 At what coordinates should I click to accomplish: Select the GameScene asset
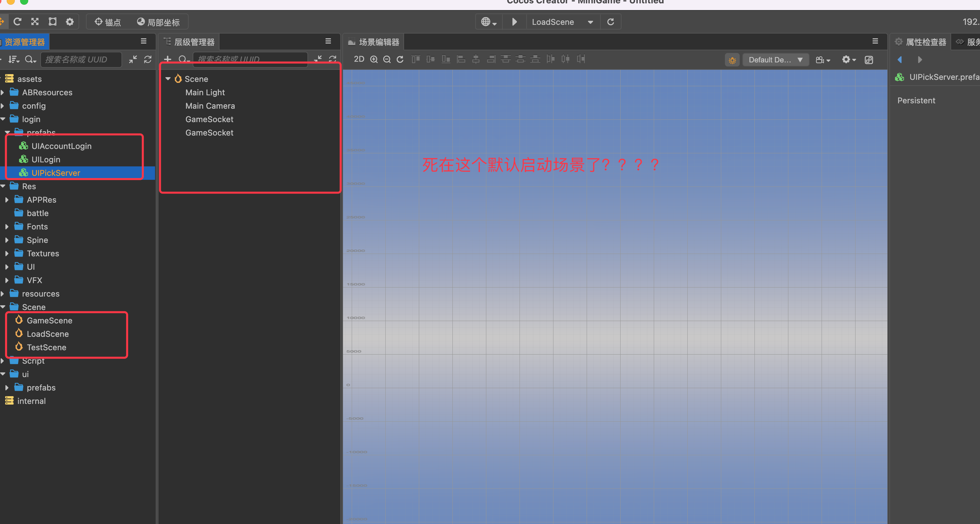click(49, 321)
